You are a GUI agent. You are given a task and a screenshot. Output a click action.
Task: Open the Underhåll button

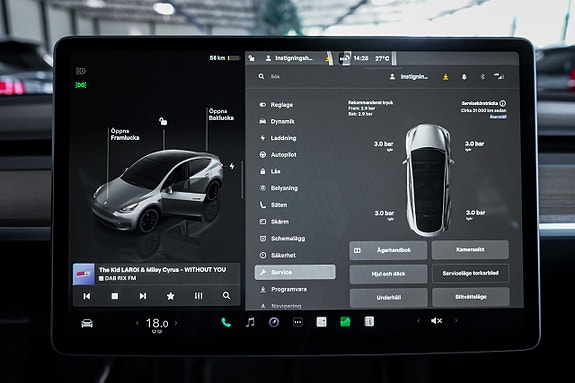[389, 298]
